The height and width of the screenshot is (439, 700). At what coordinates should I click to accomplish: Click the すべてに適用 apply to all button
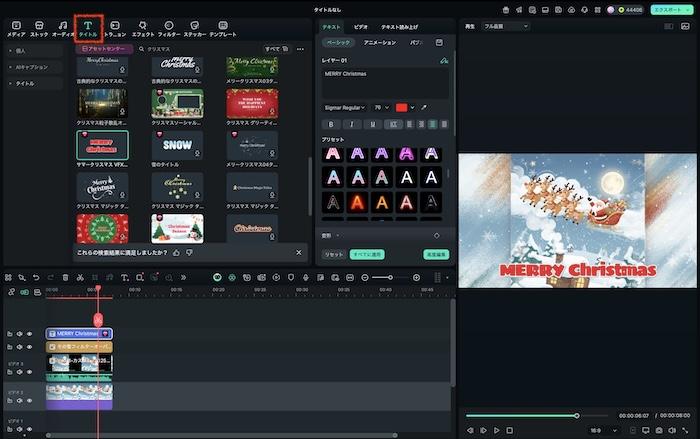coord(367,254)
